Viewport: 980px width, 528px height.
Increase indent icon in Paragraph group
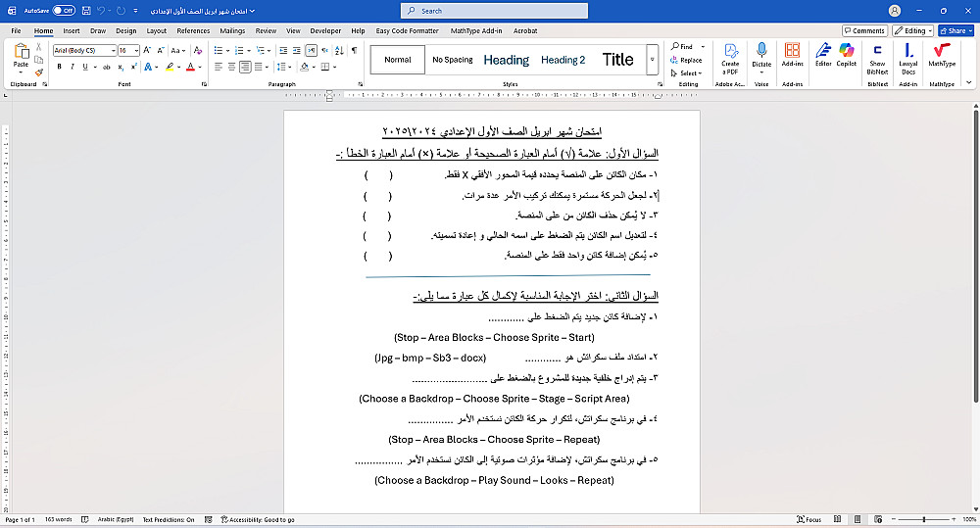click(297, 50)
